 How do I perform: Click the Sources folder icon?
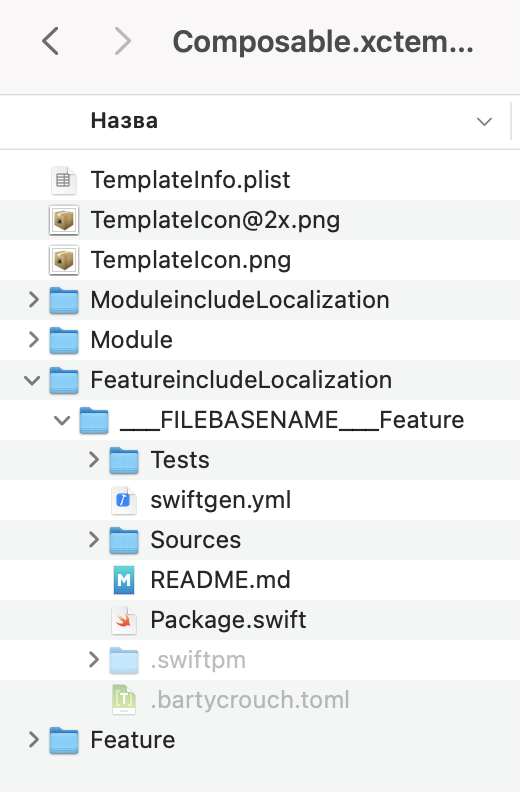pos(124,540)
